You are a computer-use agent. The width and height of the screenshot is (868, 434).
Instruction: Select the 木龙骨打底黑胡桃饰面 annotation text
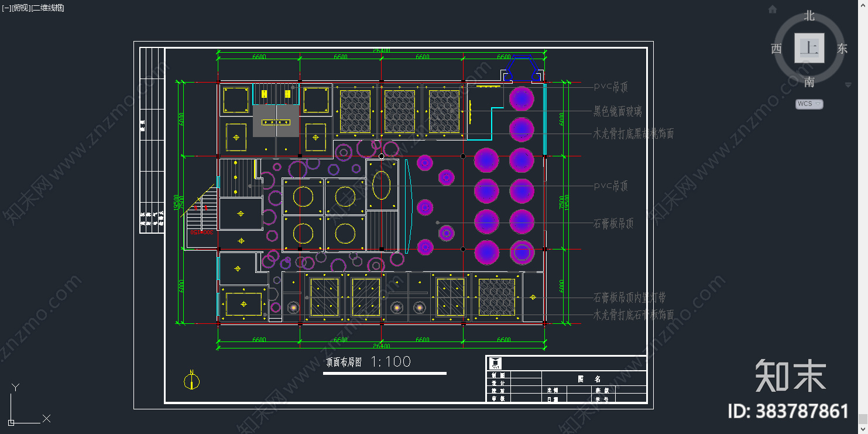[633, 134]
